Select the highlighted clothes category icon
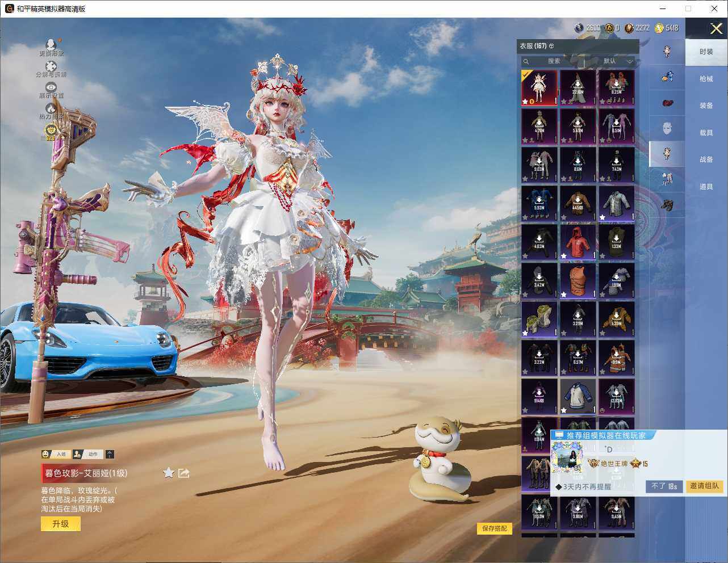728x563 pixels. (667, 154)
